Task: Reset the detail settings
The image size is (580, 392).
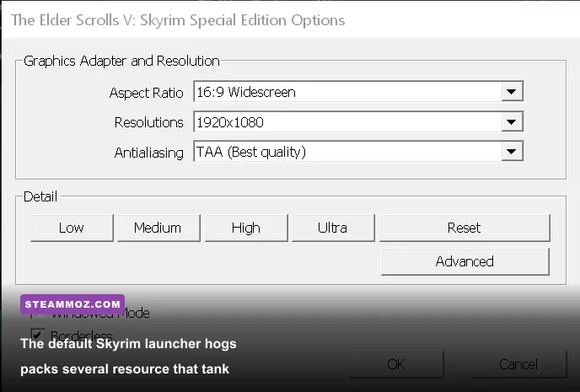Action: [x=465, y=228]
